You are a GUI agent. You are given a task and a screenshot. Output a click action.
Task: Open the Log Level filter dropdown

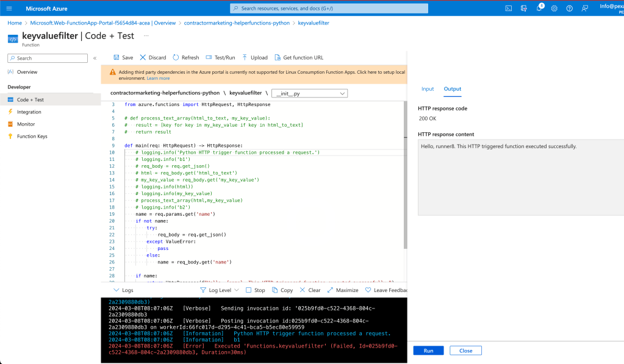[x=219, y=290]
